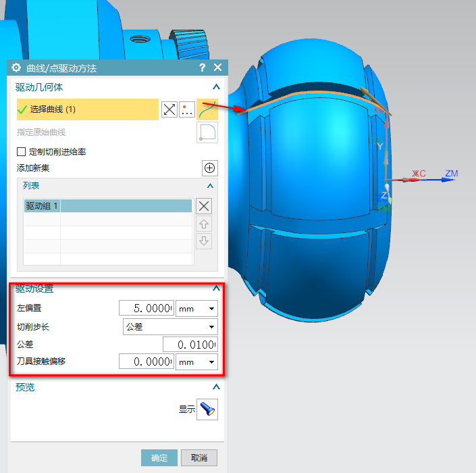
Task: Open the 刀具接触偏移 mm unit dropdown
Action: (x=196, y=362)
